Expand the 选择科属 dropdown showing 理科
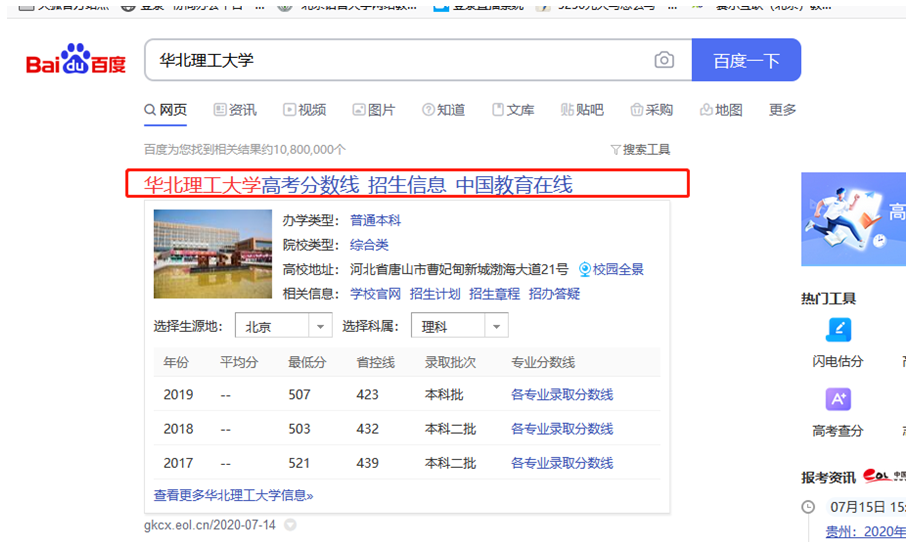910x542 pixels. (460, 326)
